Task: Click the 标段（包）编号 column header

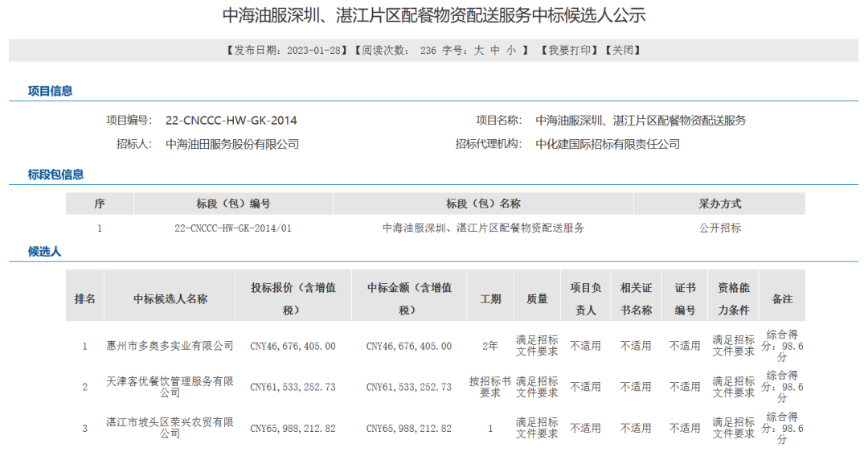Action: point(233,203)
